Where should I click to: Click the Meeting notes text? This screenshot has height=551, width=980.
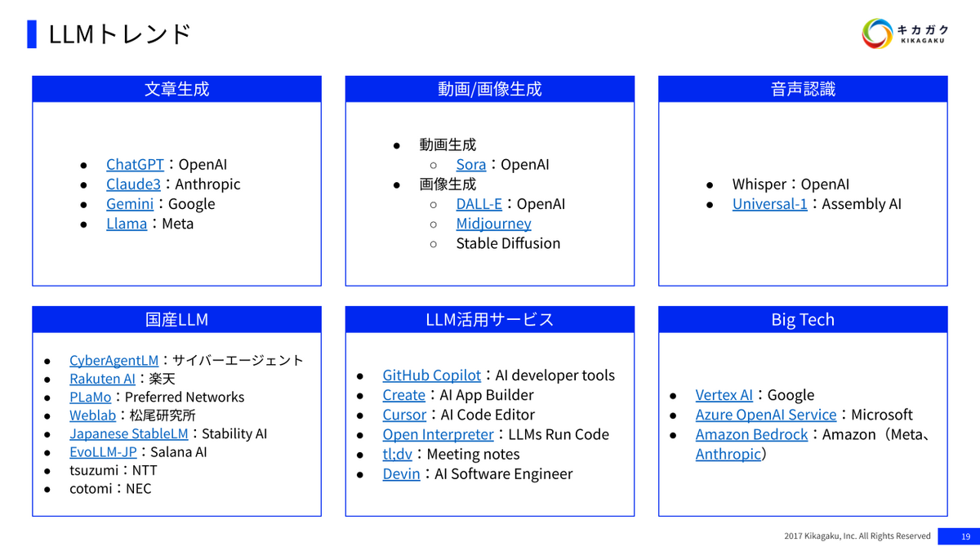473,453
